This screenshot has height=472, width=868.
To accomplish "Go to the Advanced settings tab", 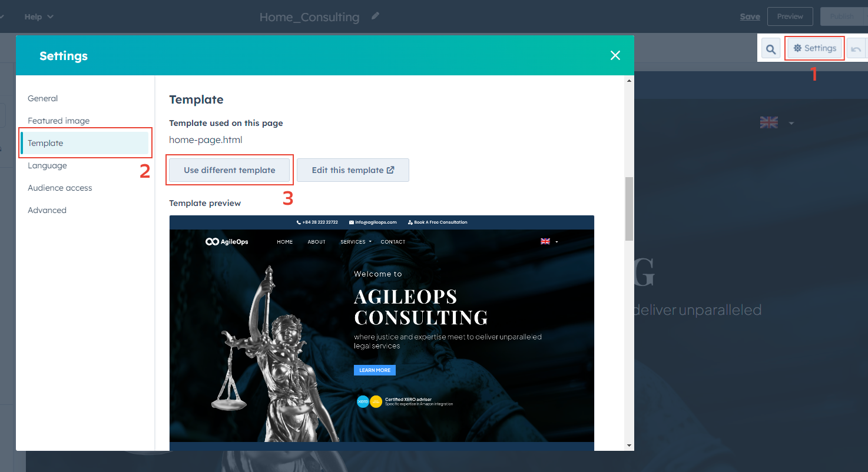I will click(x=47, y=210).
